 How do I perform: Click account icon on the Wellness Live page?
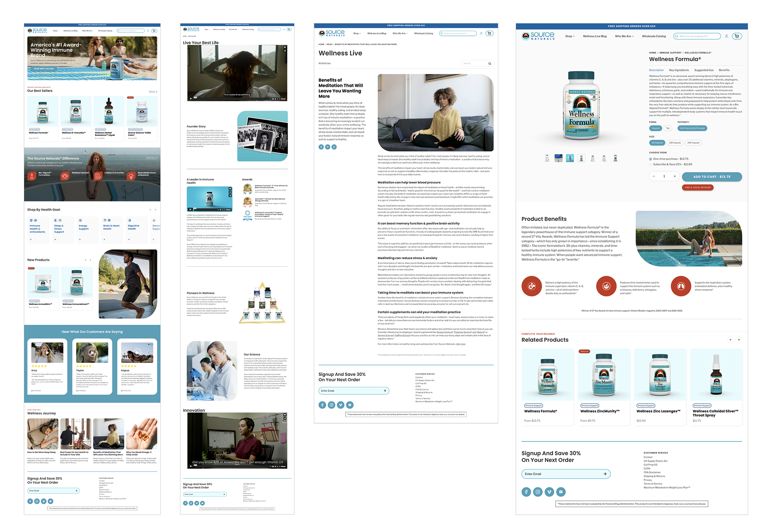click(481, 33)
